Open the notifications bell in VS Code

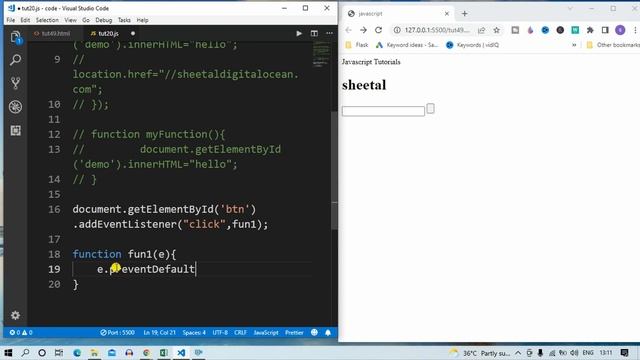(x=328, y=332)
